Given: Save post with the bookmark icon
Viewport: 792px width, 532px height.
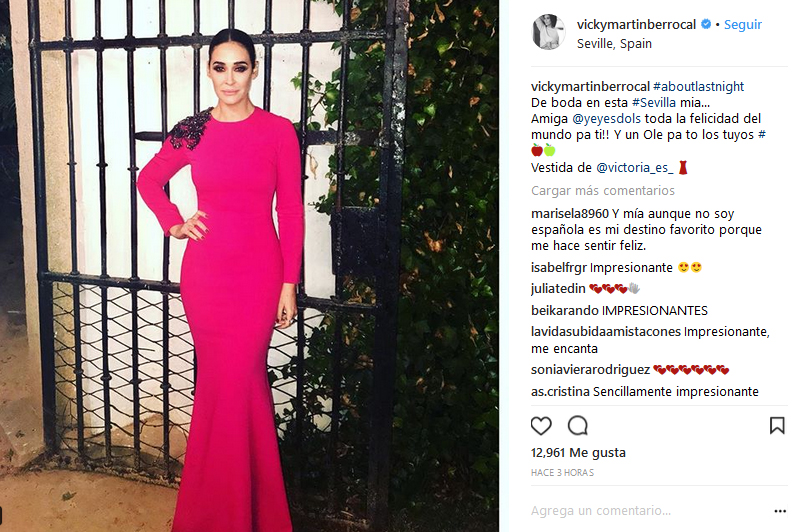Looking at the screenshot, I should coord(777,425).
